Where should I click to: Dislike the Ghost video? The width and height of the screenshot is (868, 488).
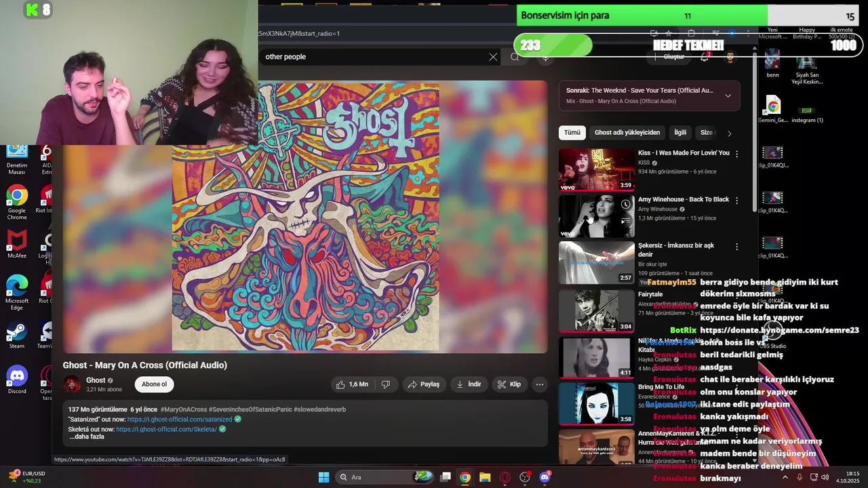(386, 384)
